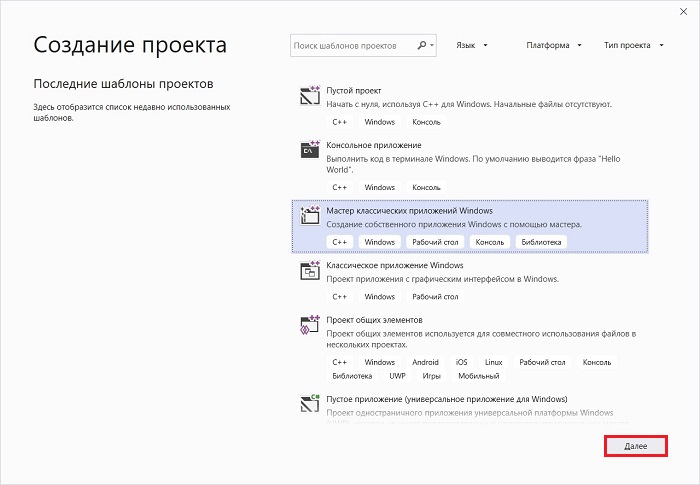The height and width of the screenshot is (485, 700).
Task: Click Рабочий стол tag in Мастер row
Action: coord(435,242)
